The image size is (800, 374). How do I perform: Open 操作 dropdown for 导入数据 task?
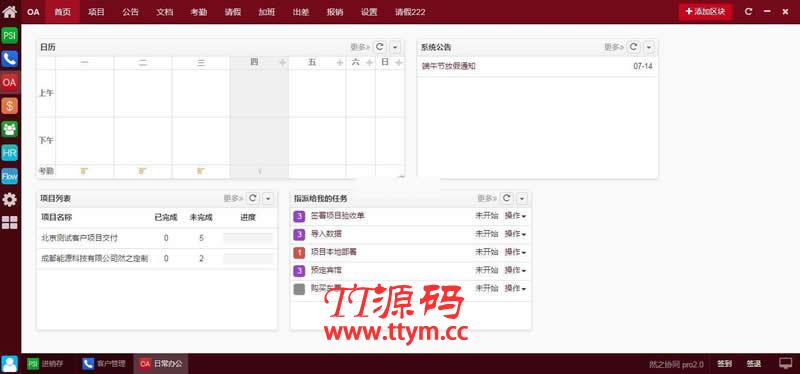[x=515, y=234]
